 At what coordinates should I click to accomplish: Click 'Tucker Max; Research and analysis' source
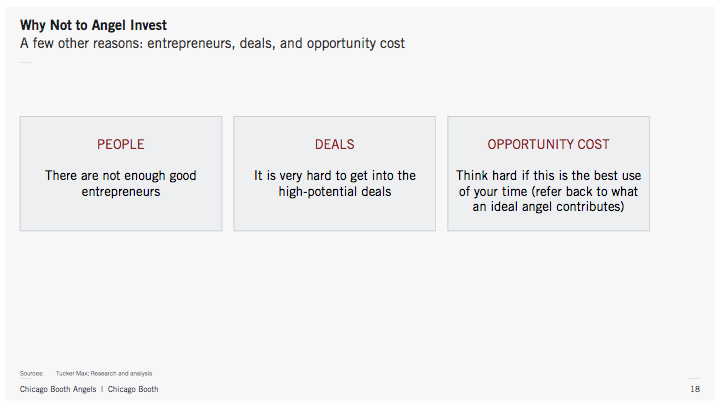pyautogui.click(x=104, y=373)
